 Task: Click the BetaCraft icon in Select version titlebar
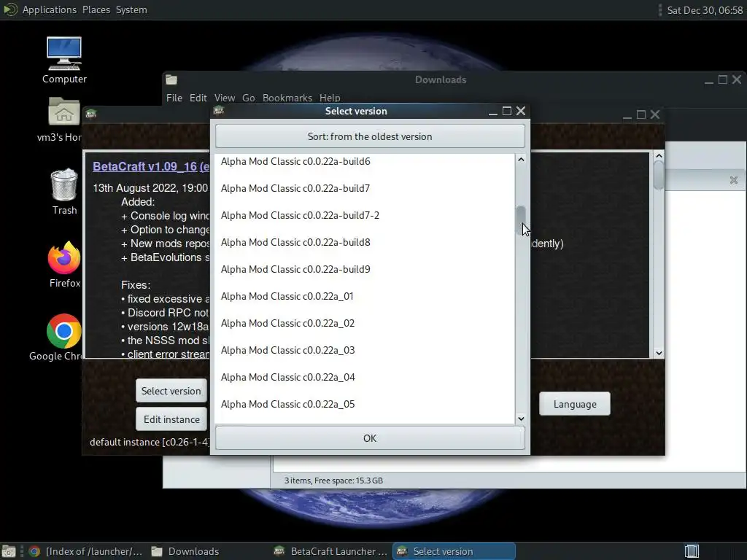[219, 111]
